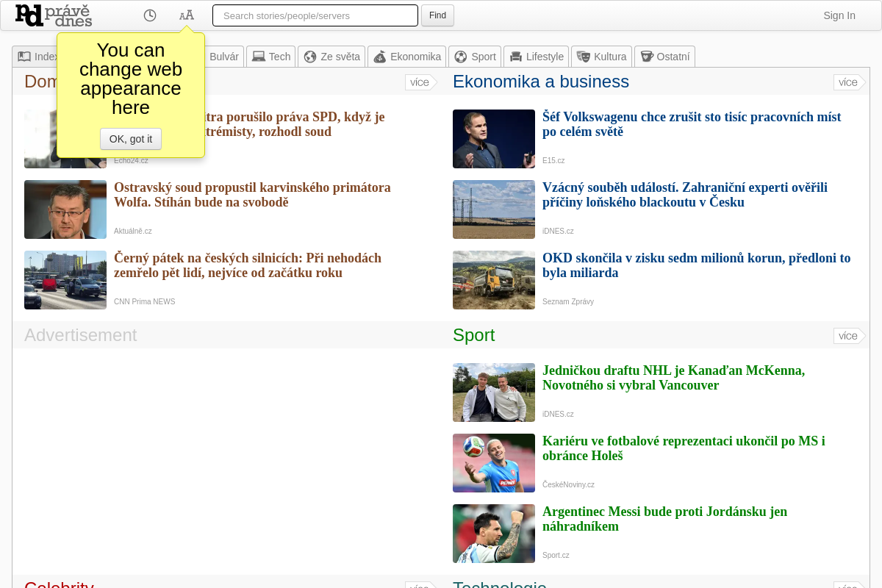Select the Aktuálně.cz source label

(x=133, y=231)
